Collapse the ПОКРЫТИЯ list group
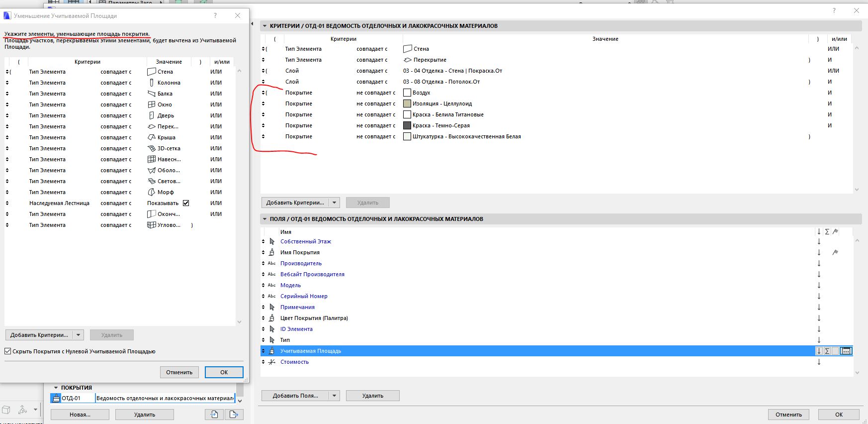This screenshot has height=424, width=868. pyautogui.click(x=56, y=388)
